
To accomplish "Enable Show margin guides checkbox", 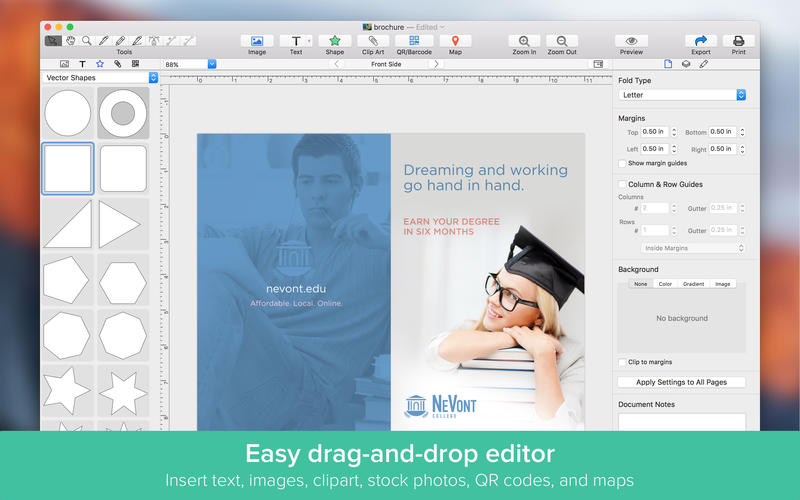I will click(x=622, y=163).
